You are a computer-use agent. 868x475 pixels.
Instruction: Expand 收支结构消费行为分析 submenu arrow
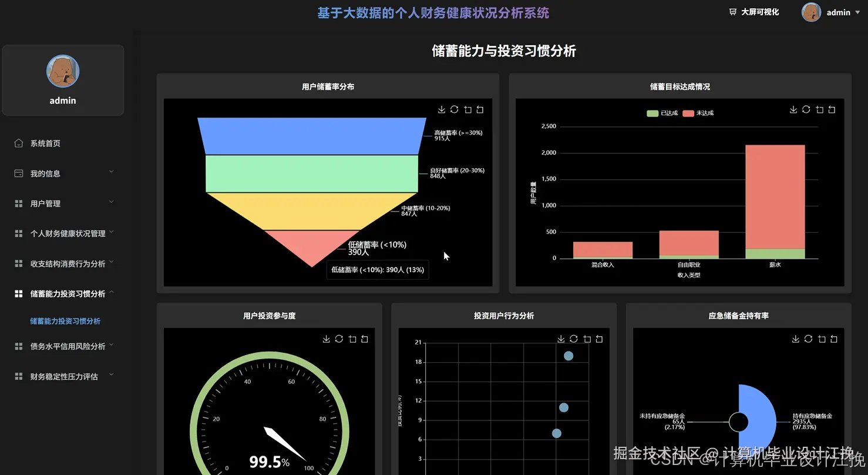pyautogui.click(x=112, y=262)
